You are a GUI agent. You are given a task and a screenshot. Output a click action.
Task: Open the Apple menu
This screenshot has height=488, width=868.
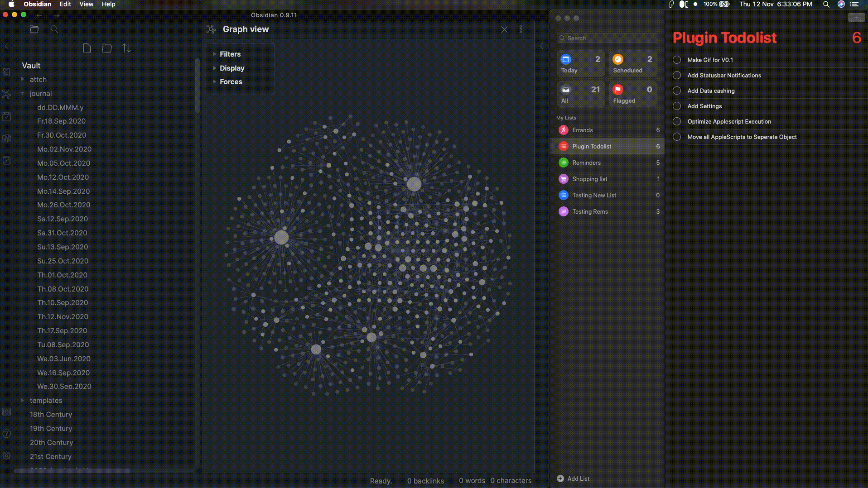11,4
